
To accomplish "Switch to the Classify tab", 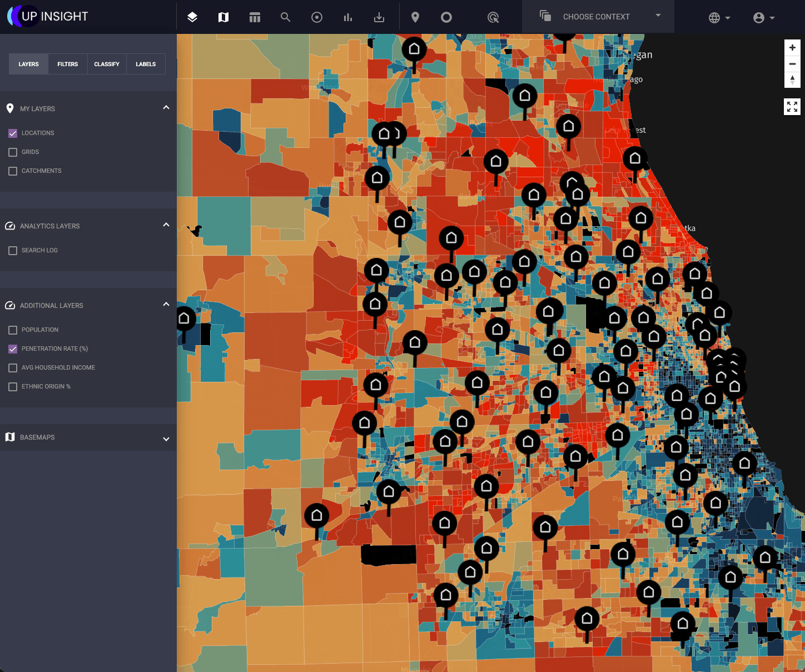I will pyautogui.click(x=107, y=64).
